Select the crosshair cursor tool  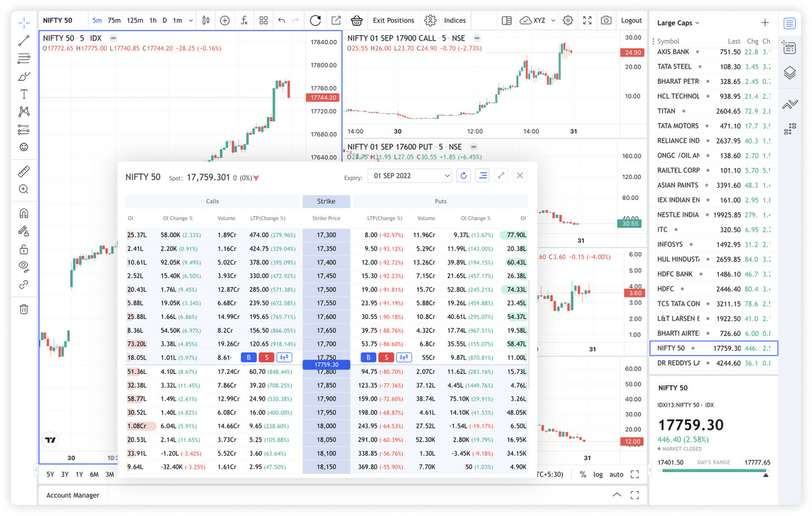(24, 23)
